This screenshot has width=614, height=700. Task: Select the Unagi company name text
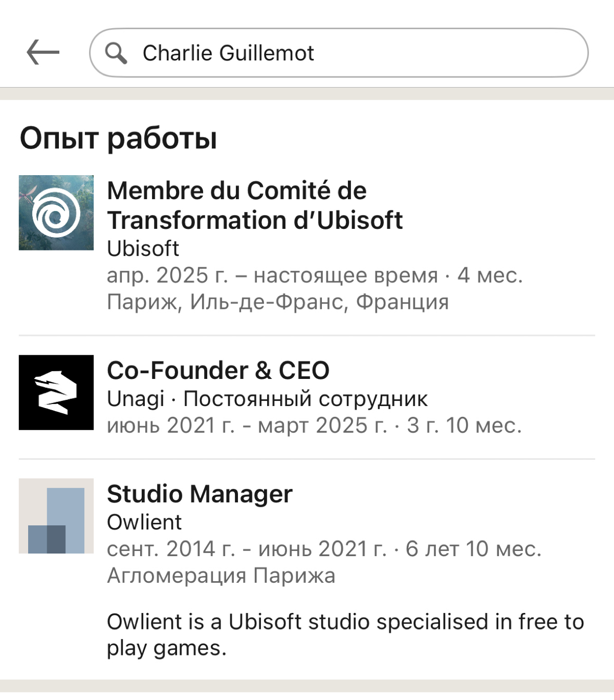tap(136, 399)
